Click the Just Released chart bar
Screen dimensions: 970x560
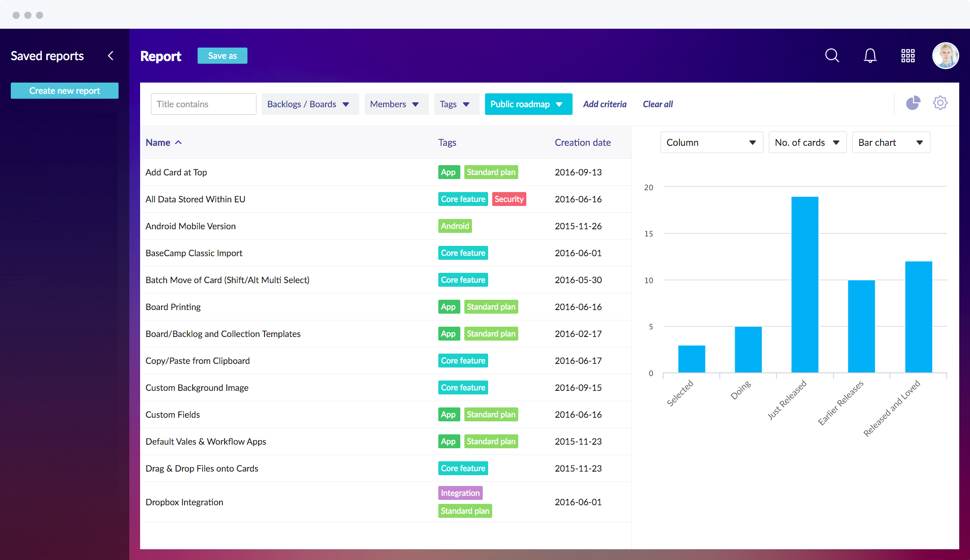(x=804, y=284)
